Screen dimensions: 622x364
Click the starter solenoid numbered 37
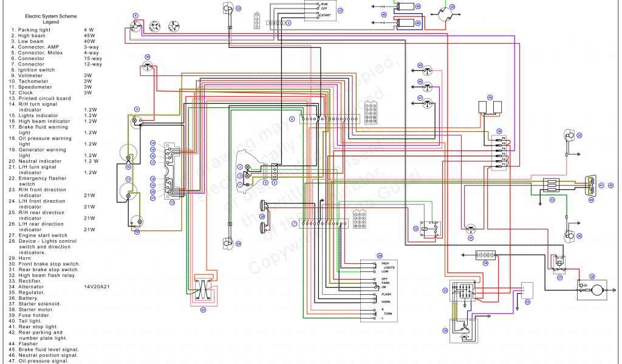tap(559, 263)
